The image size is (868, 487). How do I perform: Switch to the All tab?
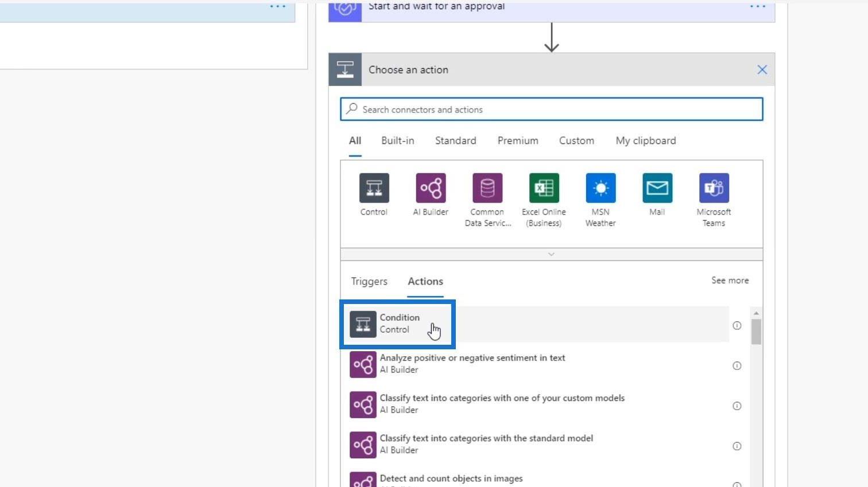pos(355,141)
